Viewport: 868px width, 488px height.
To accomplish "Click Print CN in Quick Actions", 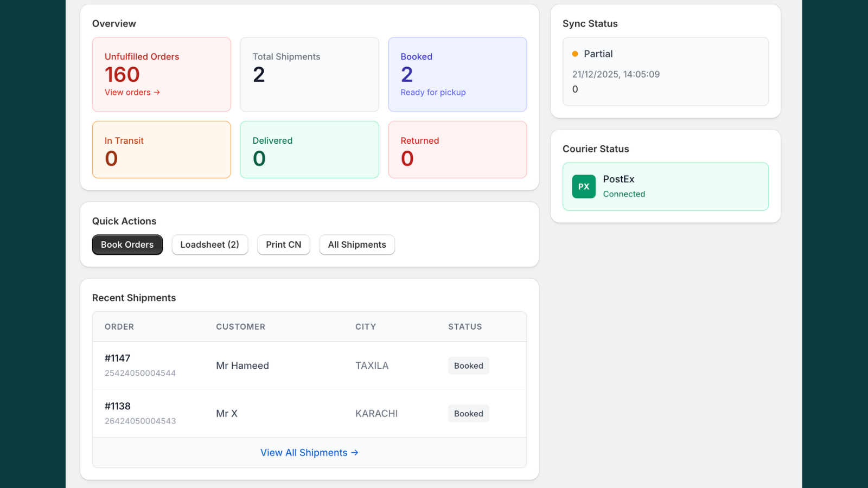I will point(283,245).
